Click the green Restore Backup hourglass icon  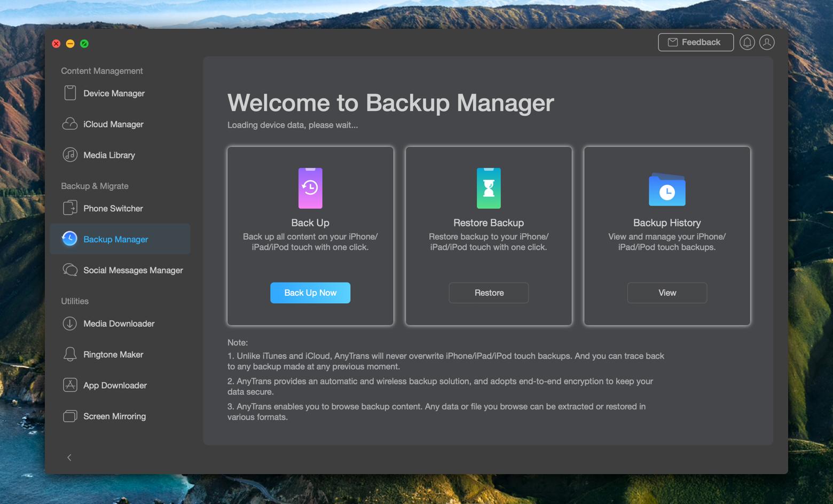pyautogui.click(x=489, y=188)
